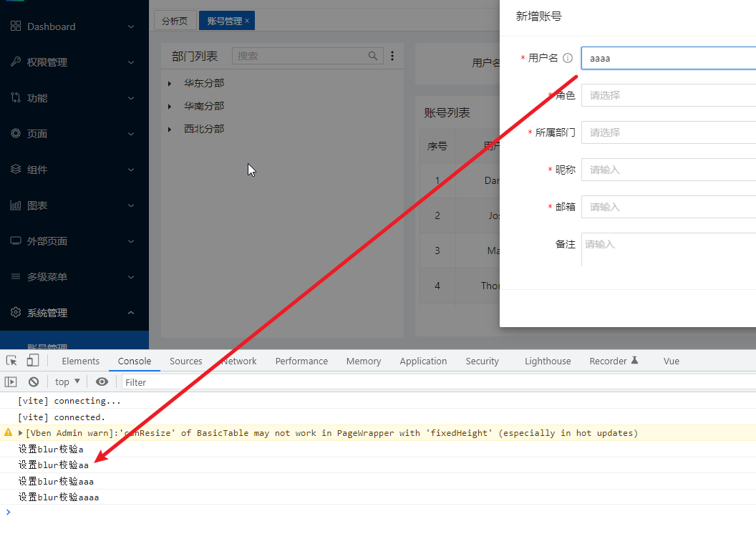Click the console prompt arrow line
The image size is (756, 549).
(x=378, y=512)
